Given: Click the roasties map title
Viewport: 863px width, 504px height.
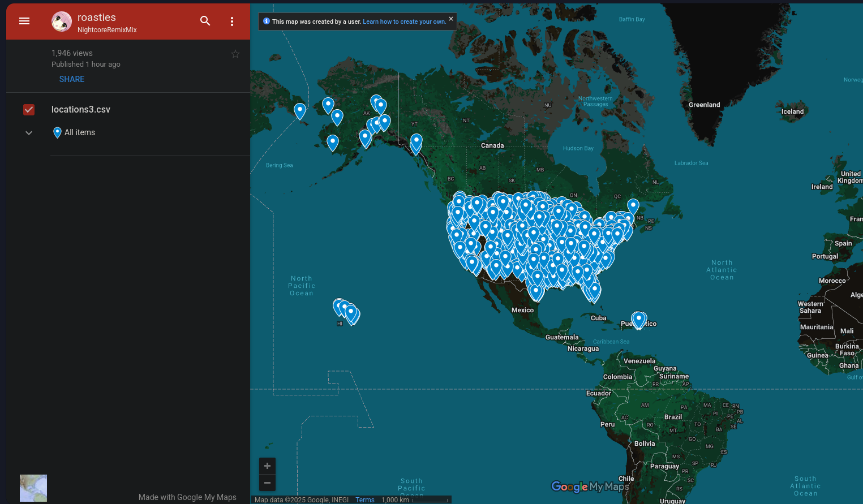Looking at the screenshot, I should tap(97, 18).
